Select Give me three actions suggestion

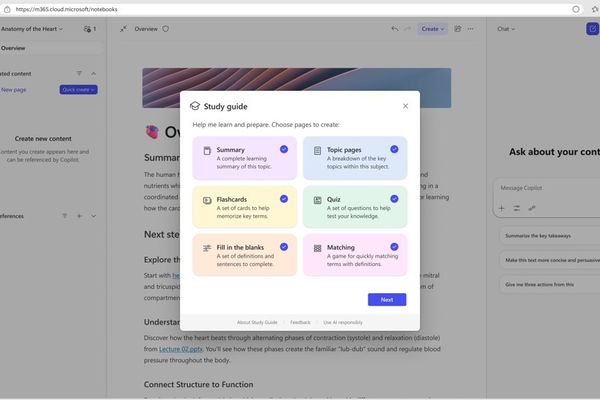click(x=550, y=284)
